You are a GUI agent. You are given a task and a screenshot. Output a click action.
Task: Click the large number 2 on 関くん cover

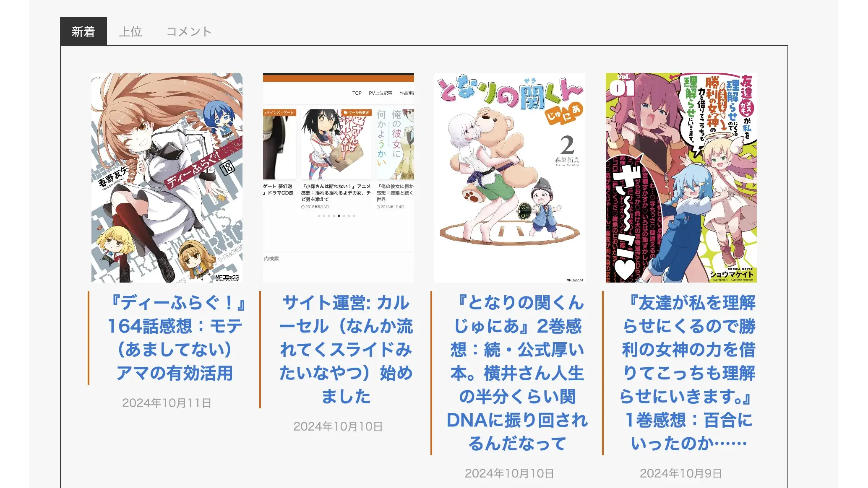coord(567,145)
